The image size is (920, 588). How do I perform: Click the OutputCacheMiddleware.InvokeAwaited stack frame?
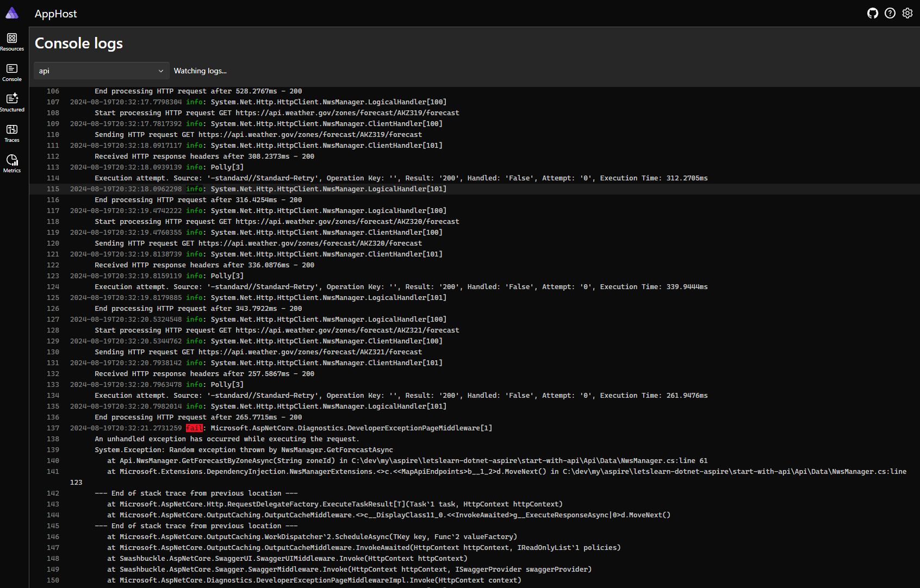click(x=364, y=548)
